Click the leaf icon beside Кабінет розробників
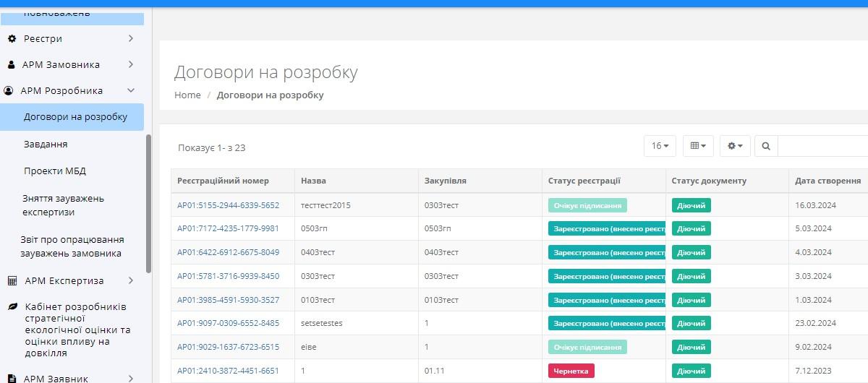This screenshot has width=868, height=383. click(12, 306)
